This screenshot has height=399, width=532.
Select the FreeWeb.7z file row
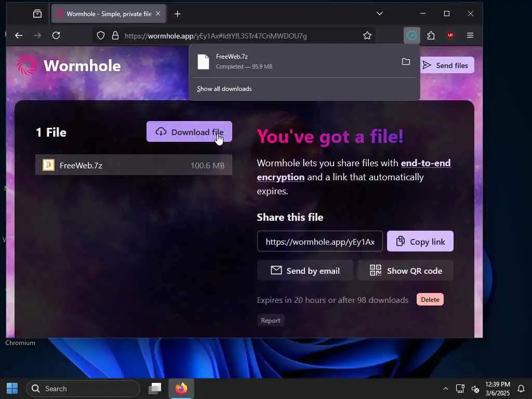click(x=134, y=165)
